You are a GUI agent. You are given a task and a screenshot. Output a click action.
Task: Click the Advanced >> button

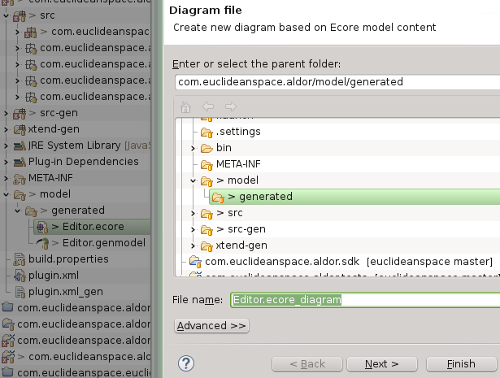pos(212,326)
